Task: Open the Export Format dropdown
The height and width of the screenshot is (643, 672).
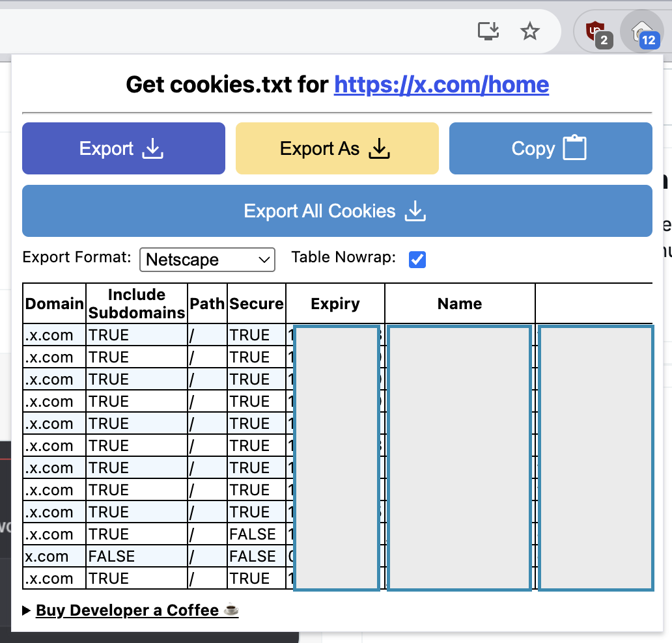Action: (207, 260)
